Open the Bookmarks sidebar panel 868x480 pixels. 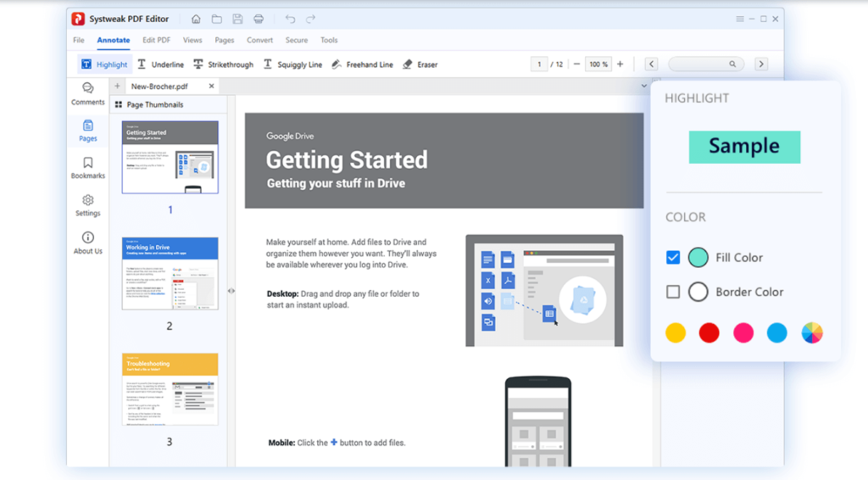[88, 168]
